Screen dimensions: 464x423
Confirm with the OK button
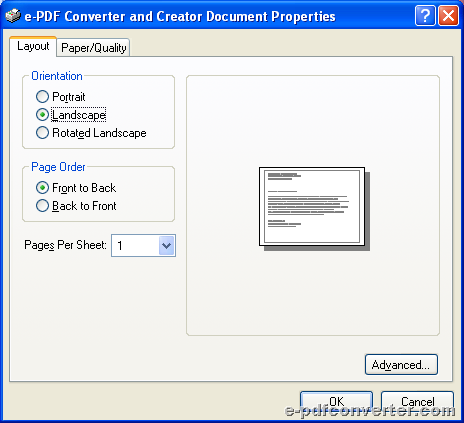[x=336, y=401]
